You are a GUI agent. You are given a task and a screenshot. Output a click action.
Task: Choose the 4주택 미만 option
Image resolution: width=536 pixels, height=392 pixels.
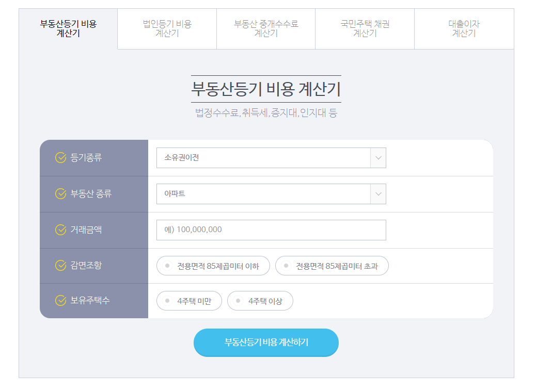[190, 301]
